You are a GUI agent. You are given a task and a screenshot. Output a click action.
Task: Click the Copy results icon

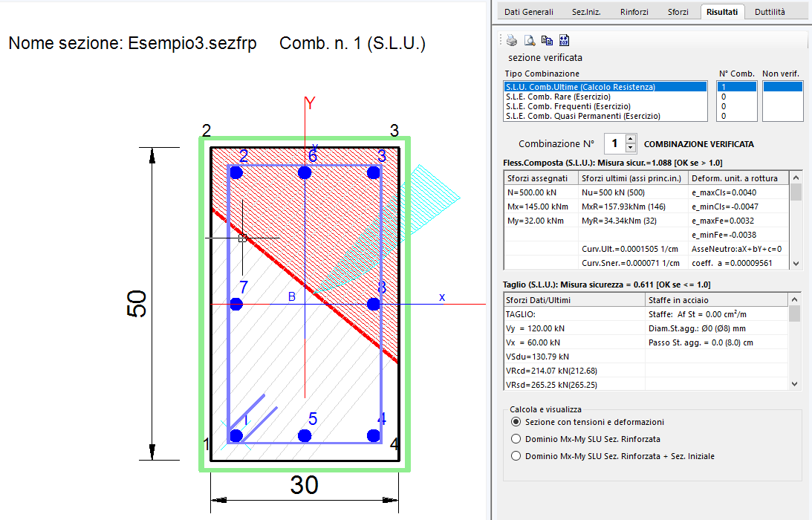547,40
